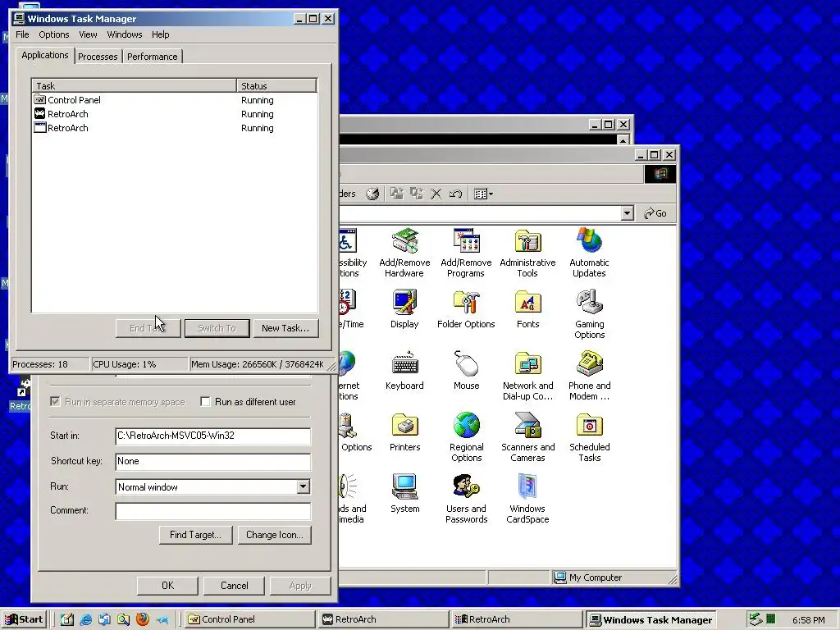Click green CPU usage tray icon
The height and width of the screenshot is (630, 840).
(770, 620)
